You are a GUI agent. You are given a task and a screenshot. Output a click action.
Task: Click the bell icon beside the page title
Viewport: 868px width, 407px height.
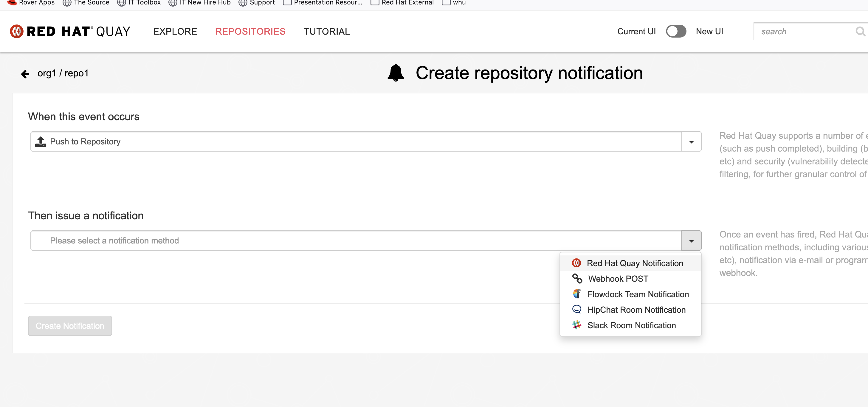[396, 73]
